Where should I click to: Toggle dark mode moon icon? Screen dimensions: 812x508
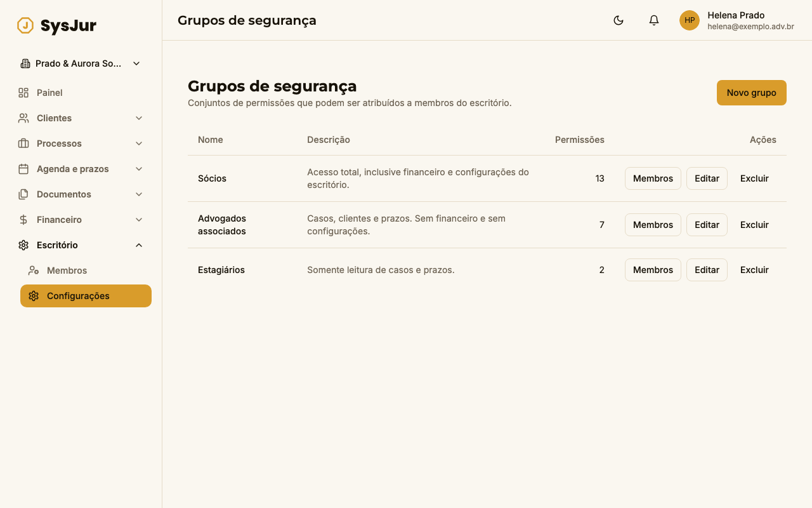pyautogui.click(x=619, y=20)
